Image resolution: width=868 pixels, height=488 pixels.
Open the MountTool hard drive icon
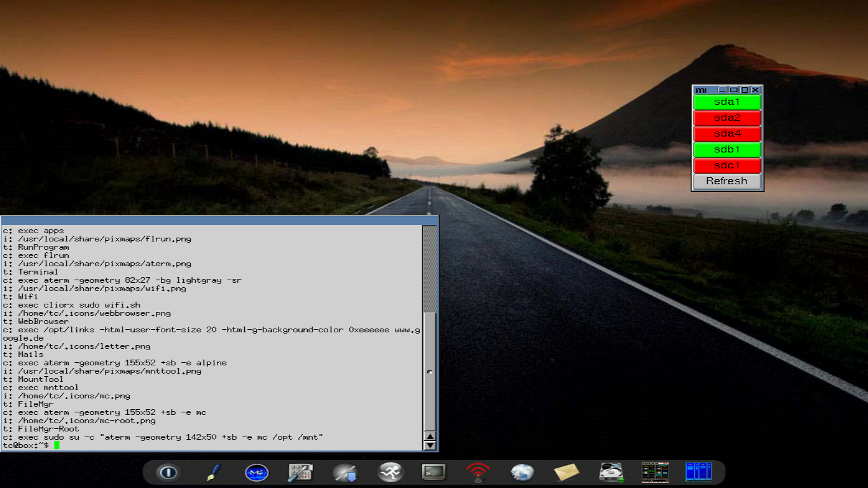(x=611, y=472)
